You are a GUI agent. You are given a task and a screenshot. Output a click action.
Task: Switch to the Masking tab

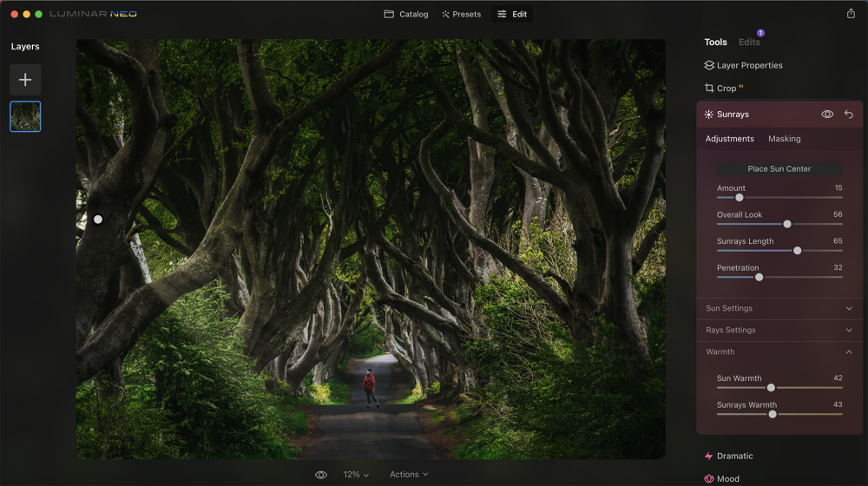pos(784,139)
